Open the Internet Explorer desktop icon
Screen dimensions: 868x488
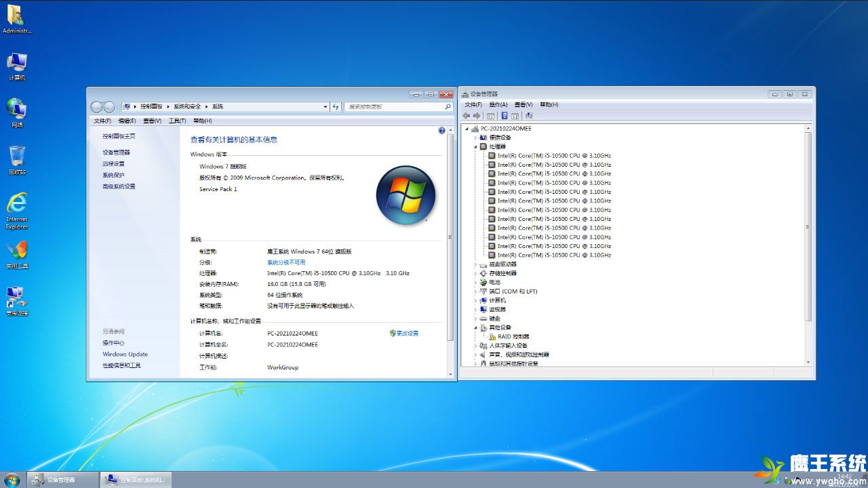pos(17,211)
